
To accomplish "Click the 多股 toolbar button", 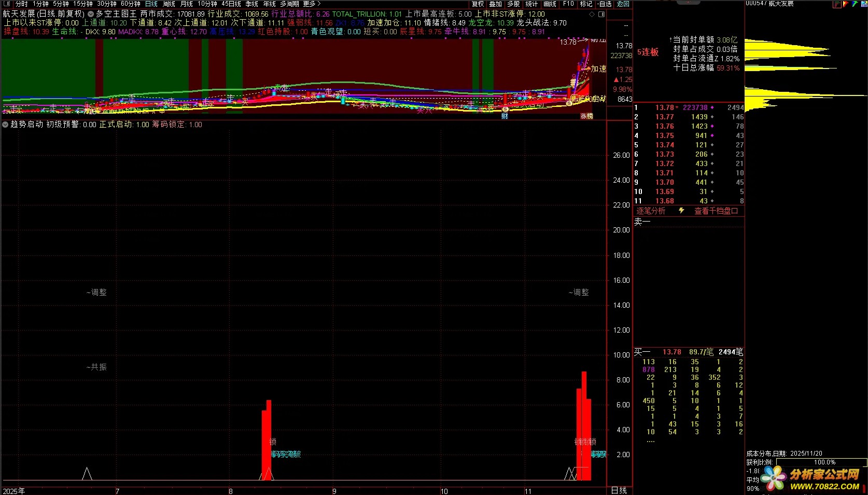I will [513, 4].
